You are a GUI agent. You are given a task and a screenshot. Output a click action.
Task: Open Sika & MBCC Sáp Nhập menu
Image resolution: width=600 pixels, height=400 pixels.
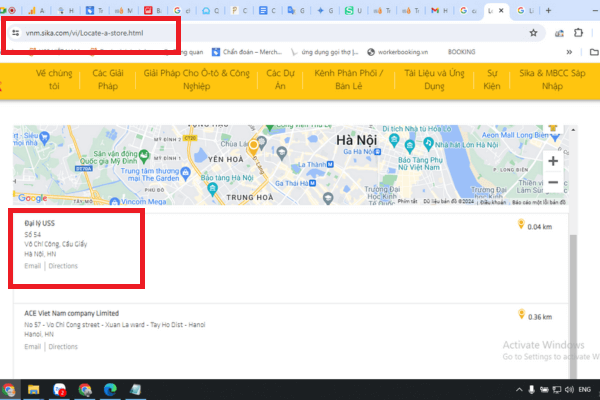coord(552,80)
